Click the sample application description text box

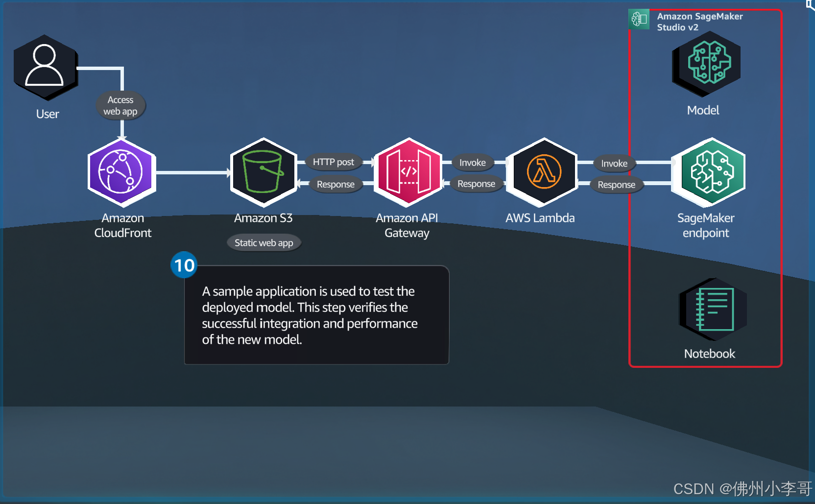click(x=316, y=315)
